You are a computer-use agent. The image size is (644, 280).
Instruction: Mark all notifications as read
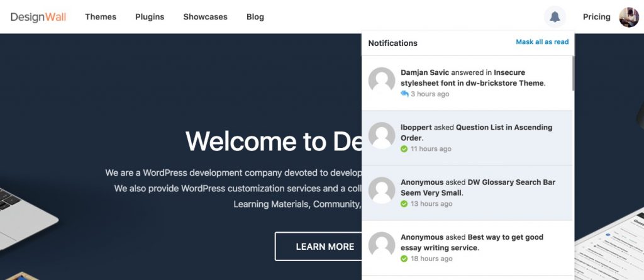[542, 42]
